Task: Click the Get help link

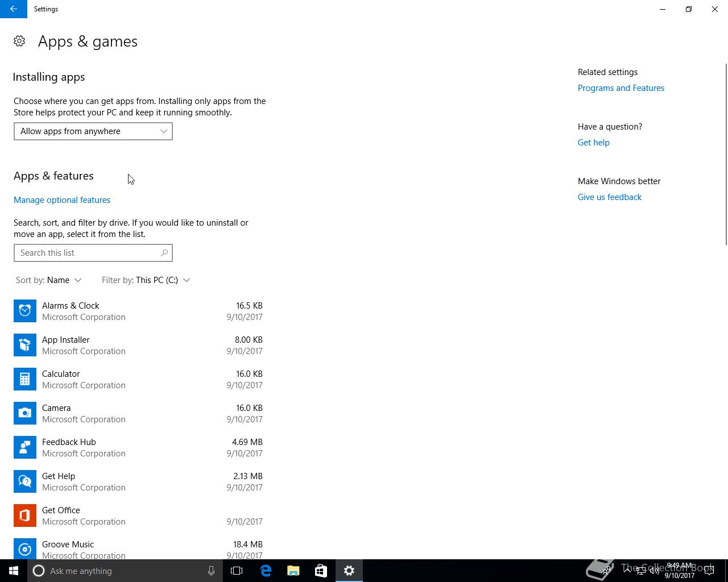Action: click(594, 143)
